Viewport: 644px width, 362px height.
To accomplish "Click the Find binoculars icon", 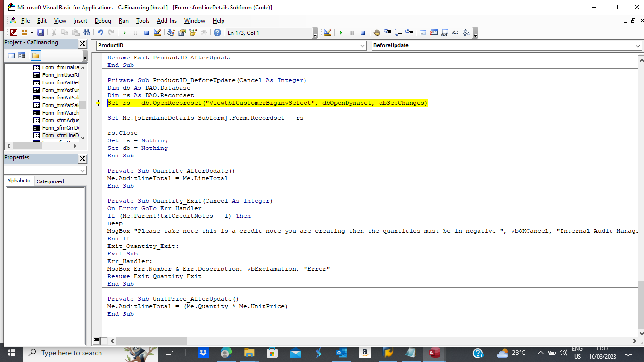I will click(86, 33).
